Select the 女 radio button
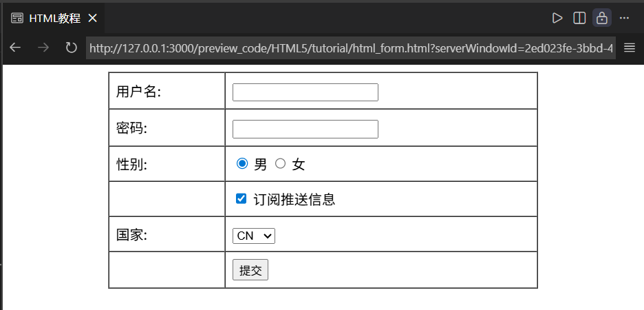This screenshot has width=644, height=310. [x=280, y=164]
